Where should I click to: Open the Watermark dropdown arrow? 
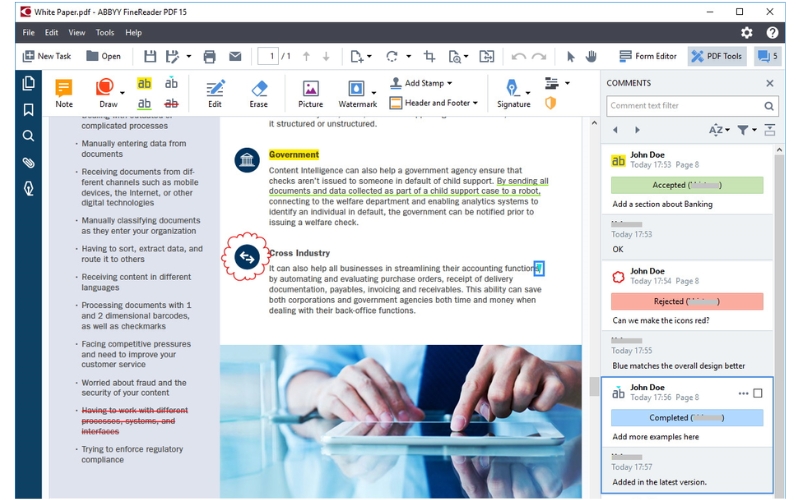click(x=374, y=93)
